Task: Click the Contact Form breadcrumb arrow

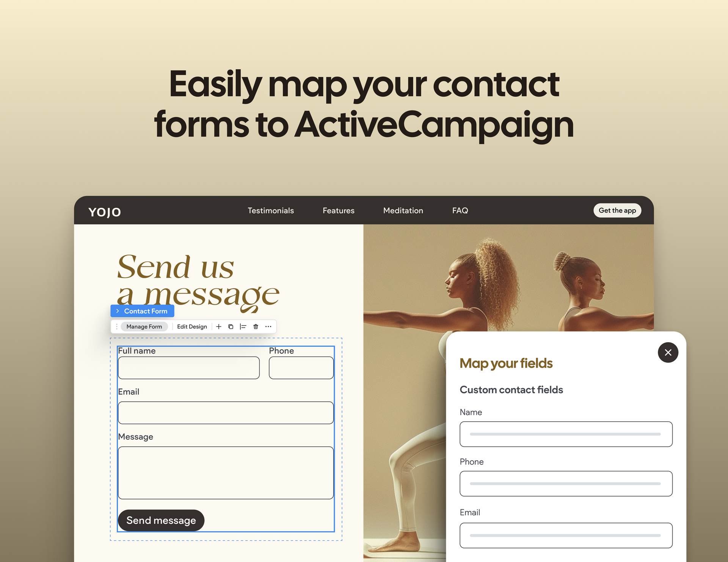Action: pos(118,311)
